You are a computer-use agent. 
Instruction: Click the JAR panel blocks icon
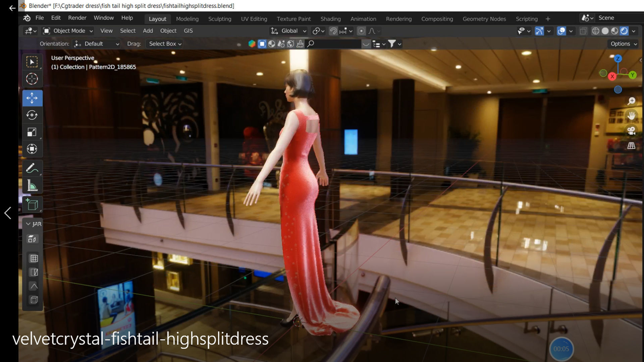click(32, 239)
